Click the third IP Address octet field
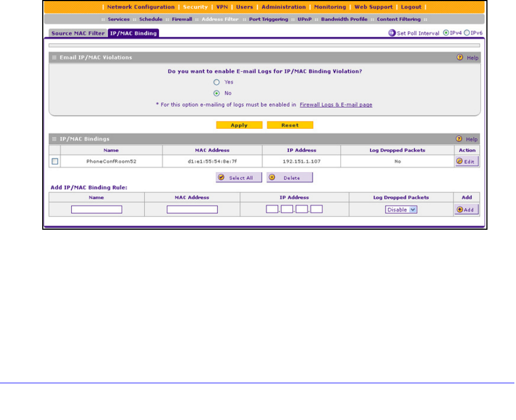Image resolution: width=516 pixels, height=420 pixels. point(302,209)
